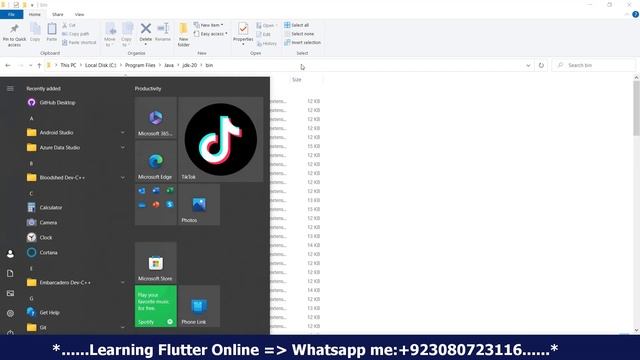Open the Explorer help icon

635,14
